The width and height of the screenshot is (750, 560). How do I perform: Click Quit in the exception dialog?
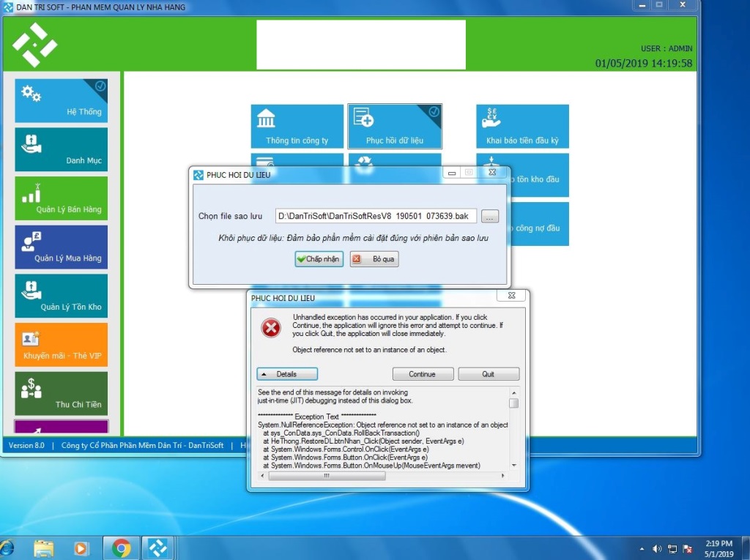(489, 374)
